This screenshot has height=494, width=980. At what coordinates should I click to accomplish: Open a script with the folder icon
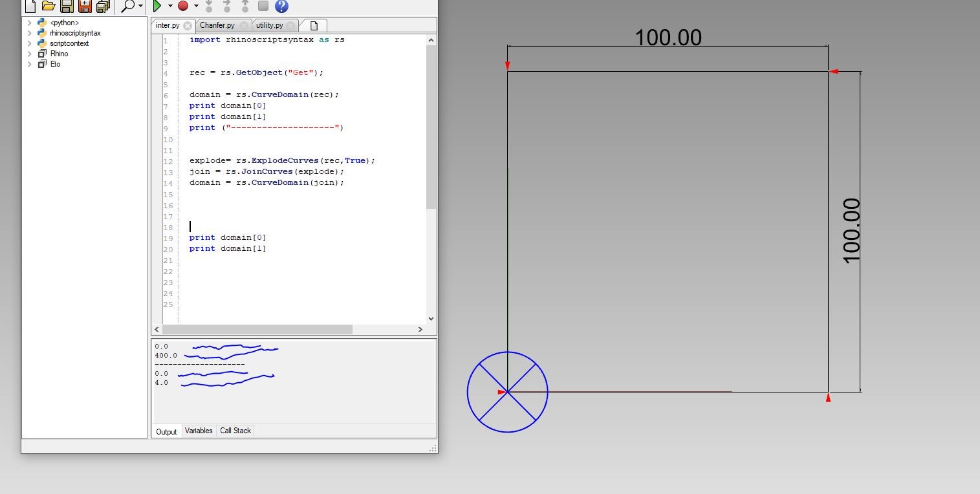[x=49, y=6]
